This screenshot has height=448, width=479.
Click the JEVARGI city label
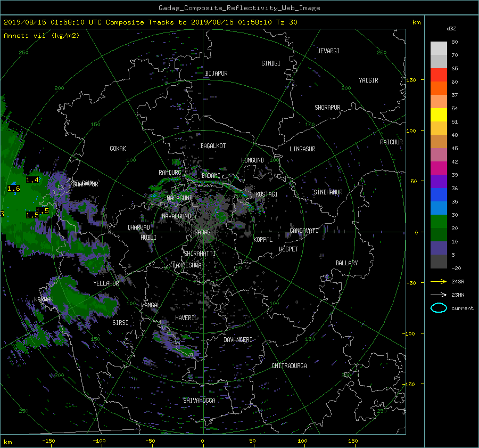[x=328, y=51]
